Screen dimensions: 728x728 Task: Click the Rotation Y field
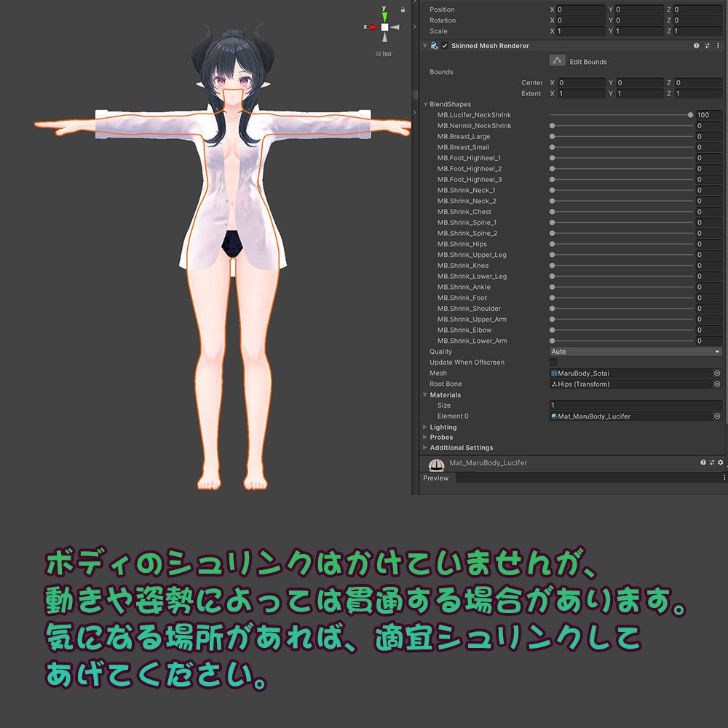[639, 20]
